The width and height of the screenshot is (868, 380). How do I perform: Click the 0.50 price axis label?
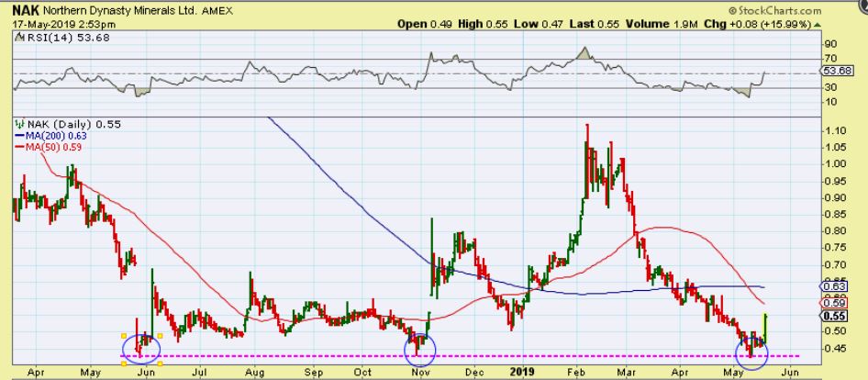point(835,331)
